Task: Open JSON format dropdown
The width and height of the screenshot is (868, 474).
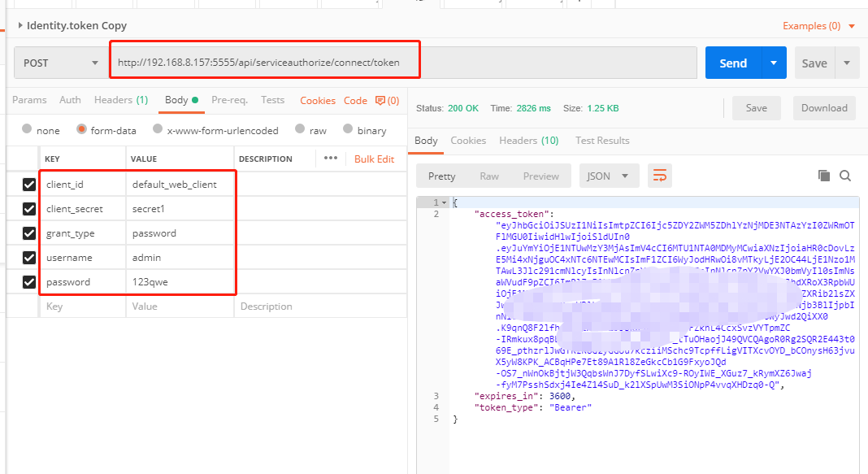Action: [609, 176]
